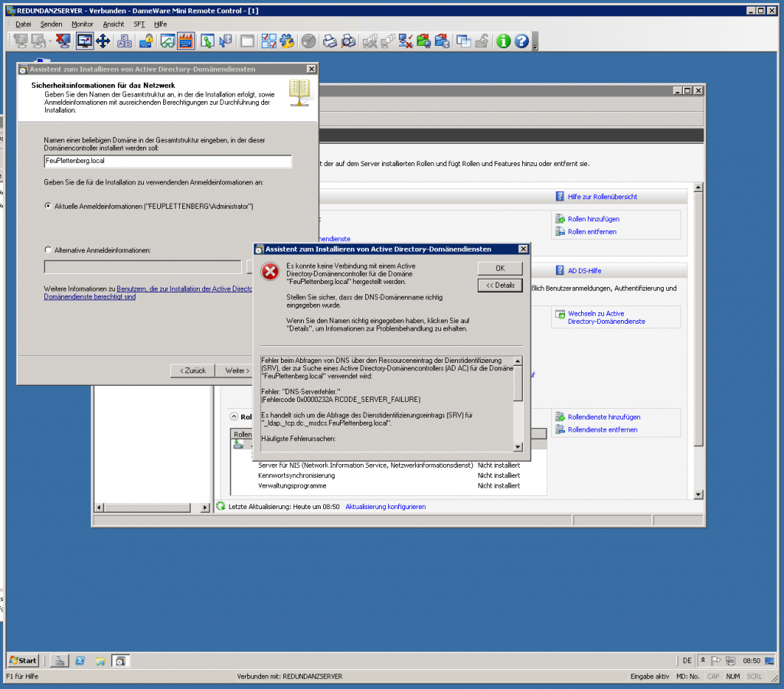784x689 pixels.
Task: Open the blue question mark Help icon
Action: point(521,41)
